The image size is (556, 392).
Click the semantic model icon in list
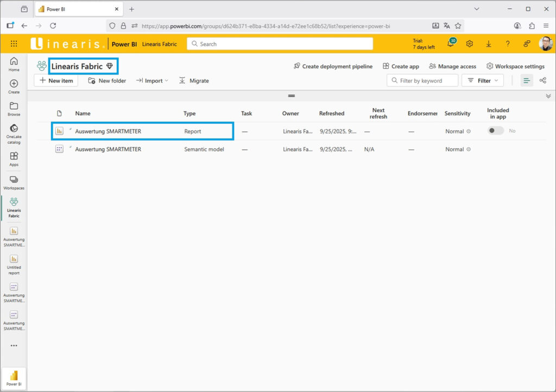click(x=59, y=149)
